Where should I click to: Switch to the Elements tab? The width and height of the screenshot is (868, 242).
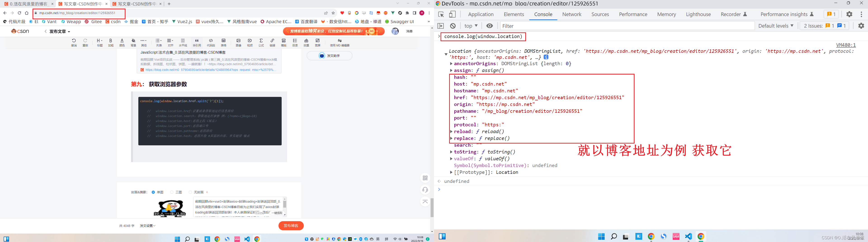pyautogui.click(x=514, y=14)
